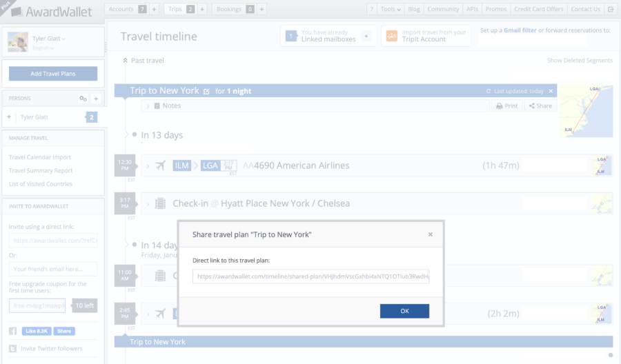The image size is (621, 364).
Task: Expand the 2:45 PM return flight
Action: pyautogui.click(x=148, y=314)
